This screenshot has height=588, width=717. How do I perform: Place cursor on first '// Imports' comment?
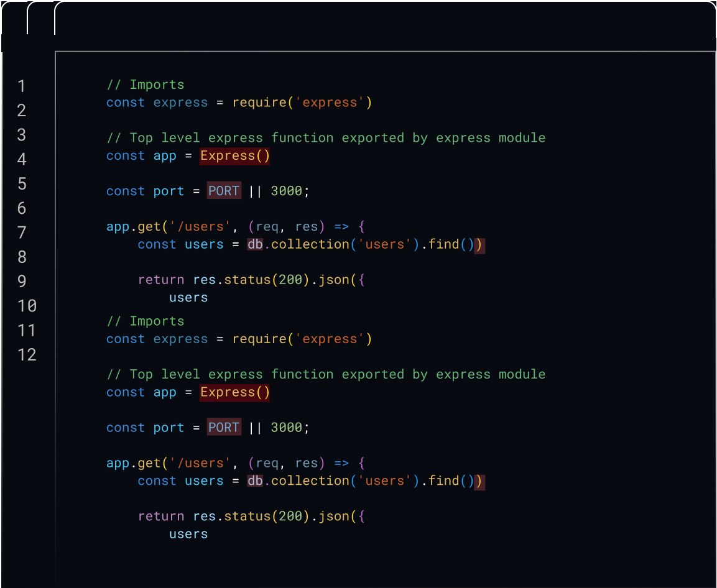pyautogui.click(x=146, y=85)
